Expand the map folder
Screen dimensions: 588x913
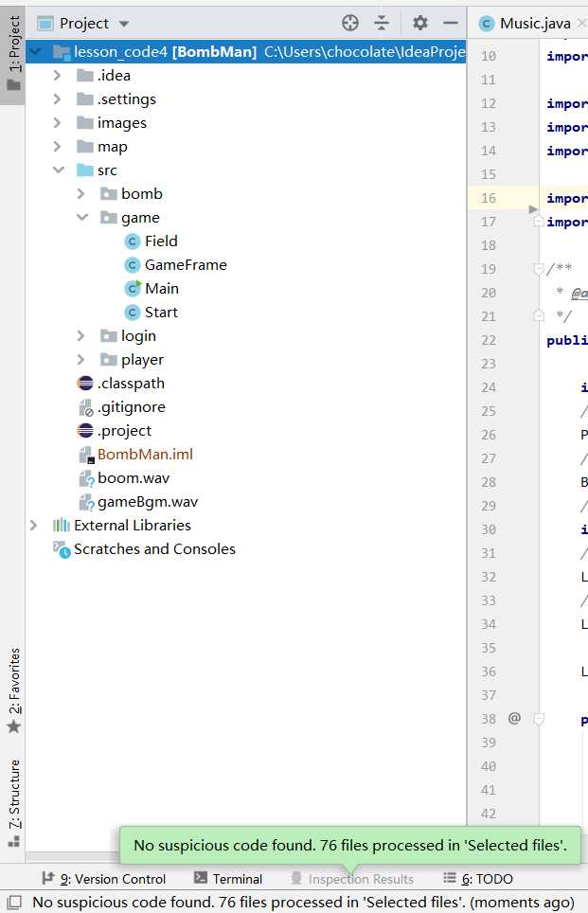click(x=57, y=147)
